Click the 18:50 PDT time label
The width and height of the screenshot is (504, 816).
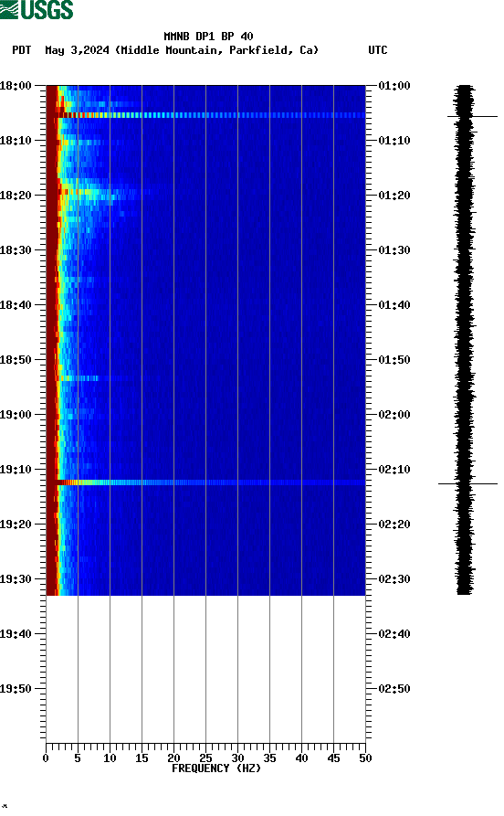pyautogui.click(x=16, y=360)
